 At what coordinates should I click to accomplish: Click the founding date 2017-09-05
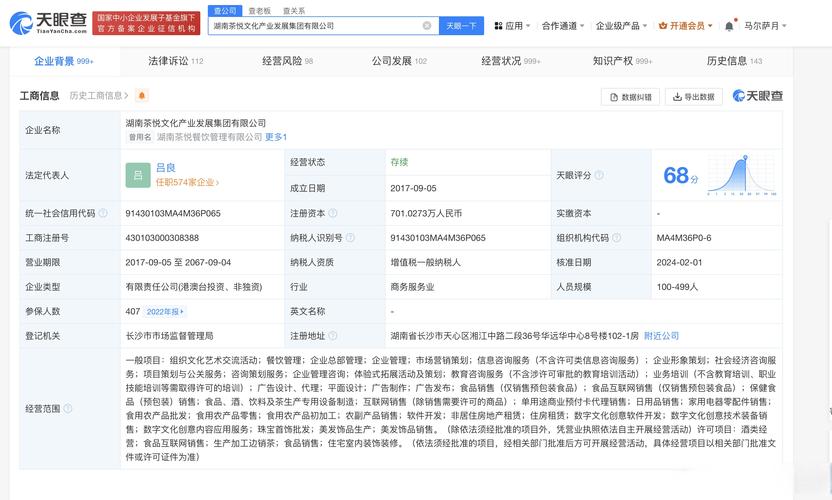click(413, 188)
